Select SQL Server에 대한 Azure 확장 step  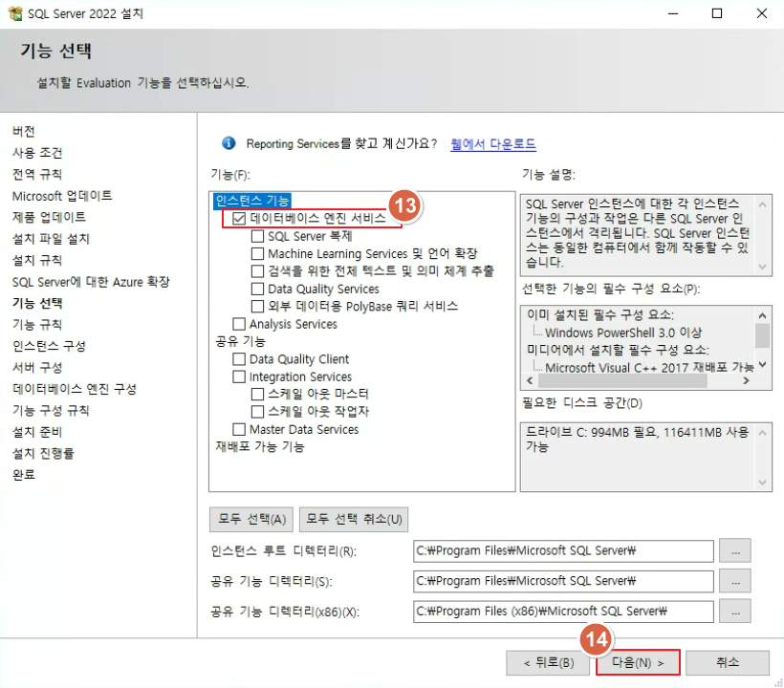click(x=91, y=281)
